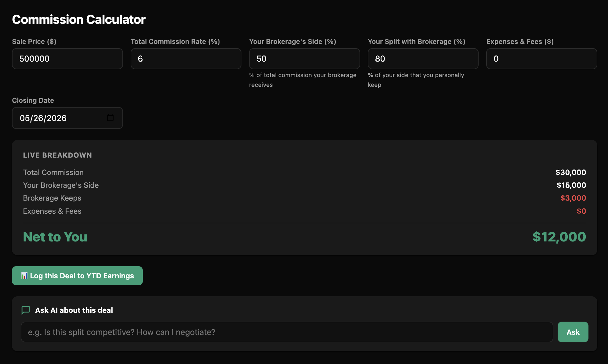Click the Brokerage Keeps row label
608x364 pixels.
point(52,198)
